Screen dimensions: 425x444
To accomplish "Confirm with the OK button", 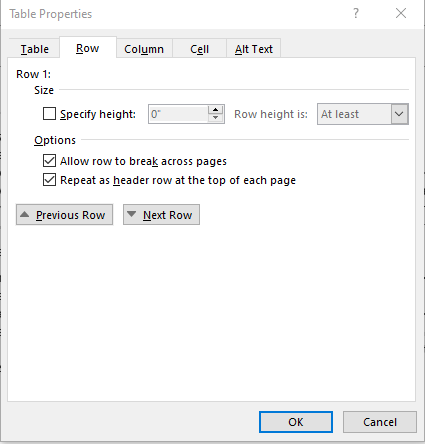I will (296, 422).
